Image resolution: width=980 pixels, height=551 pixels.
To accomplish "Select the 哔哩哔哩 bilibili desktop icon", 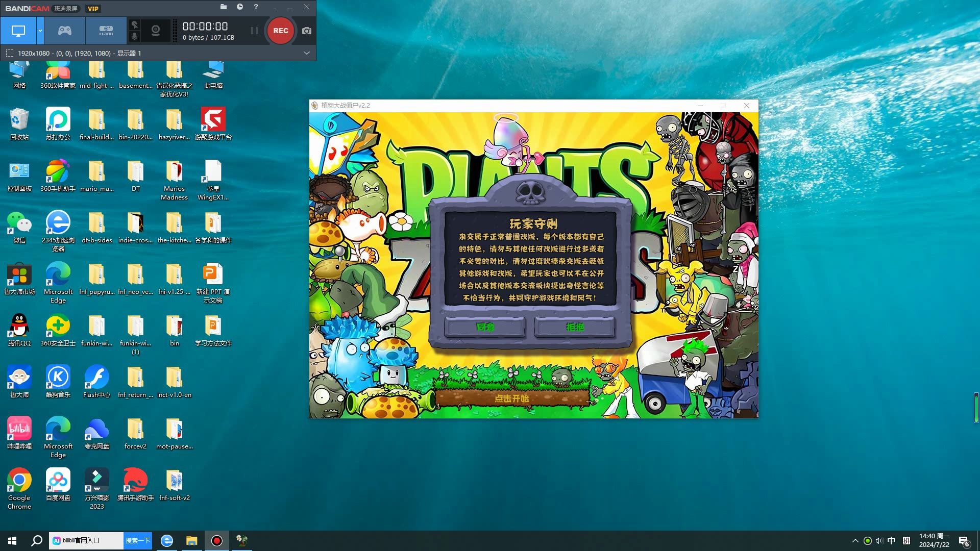I will pyautogui.click(x=19, y=434).
